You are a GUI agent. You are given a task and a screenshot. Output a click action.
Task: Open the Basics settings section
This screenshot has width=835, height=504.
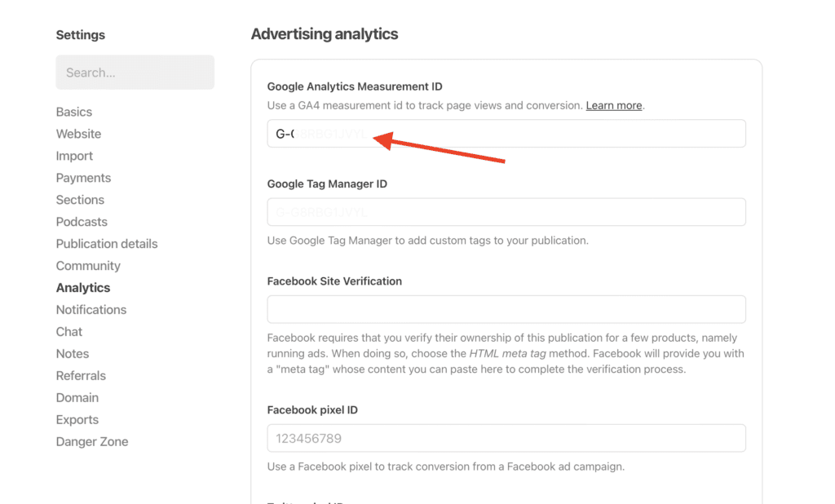(x=74, y=112)
